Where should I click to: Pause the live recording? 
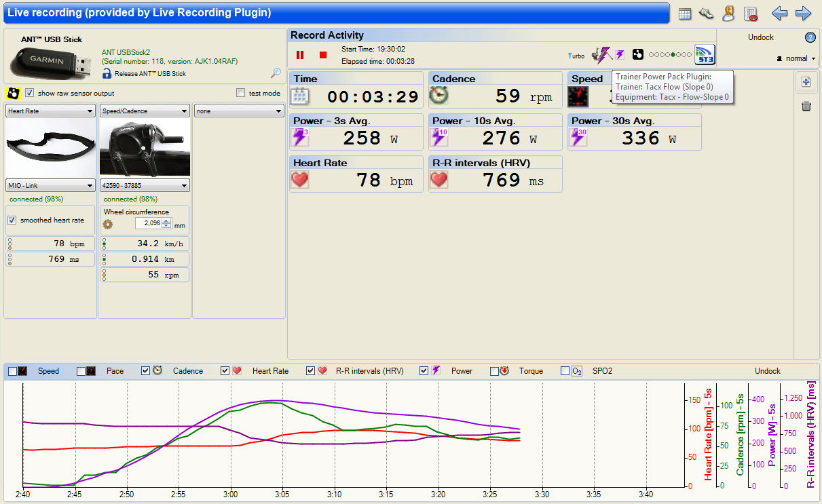pyautogui.click(x=300, y=55)
